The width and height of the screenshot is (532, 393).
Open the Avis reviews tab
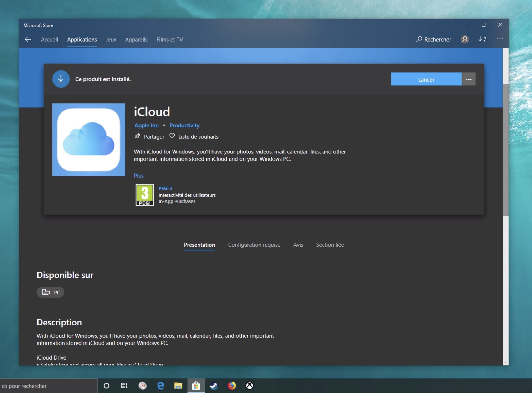(x=298, y=245)
